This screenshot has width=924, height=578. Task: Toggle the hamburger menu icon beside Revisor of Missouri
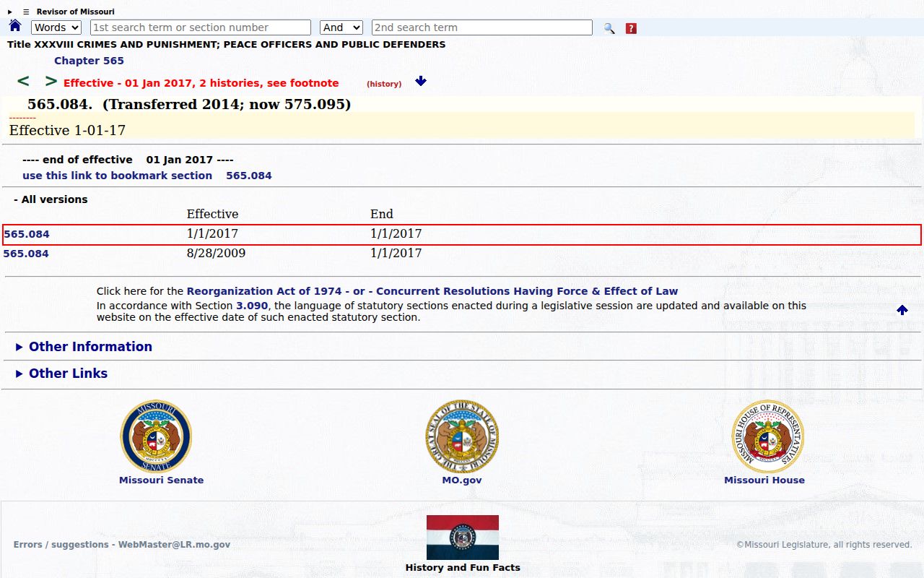coord(26,12)
